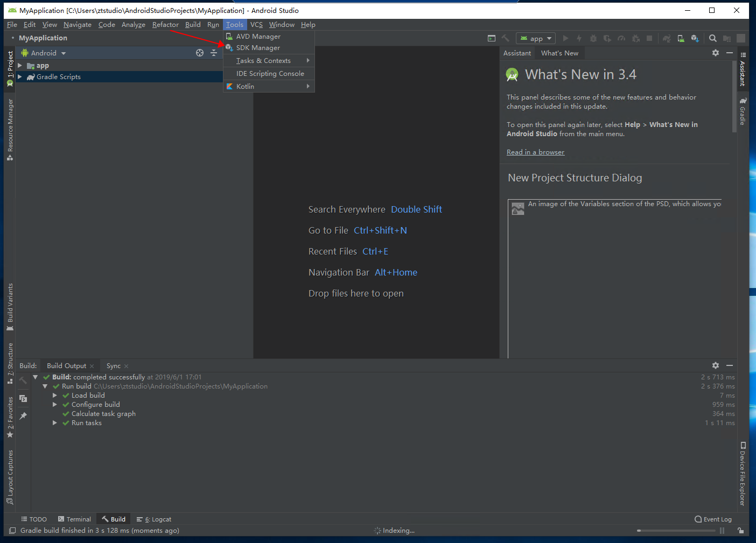Image resolution: width=756 pixels, height=543 pixels.
Task: Click the Assistant panel vertical scrollbar
Action: coord(734,97)
